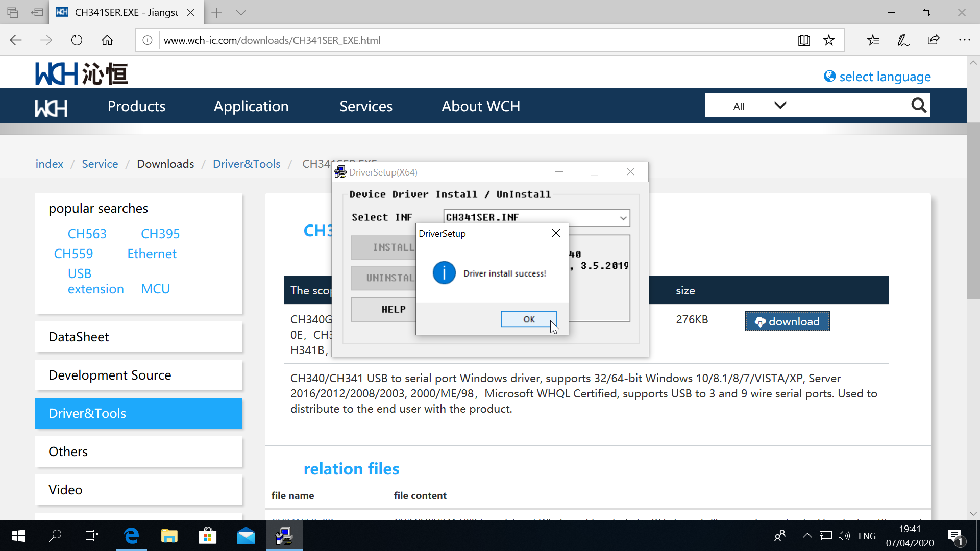Add page to favorites with star icon
Viewport: 980px width, 551px height.
[829, 40]
